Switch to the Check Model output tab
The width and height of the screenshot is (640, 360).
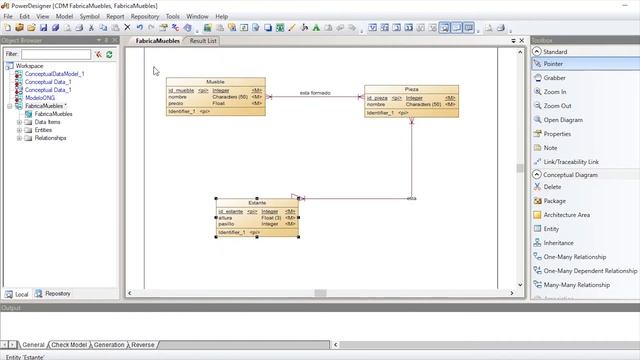(x=69, y=345)
